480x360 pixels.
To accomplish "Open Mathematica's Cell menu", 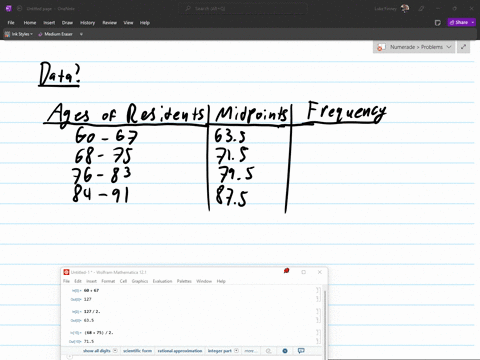I will [123, 281].
